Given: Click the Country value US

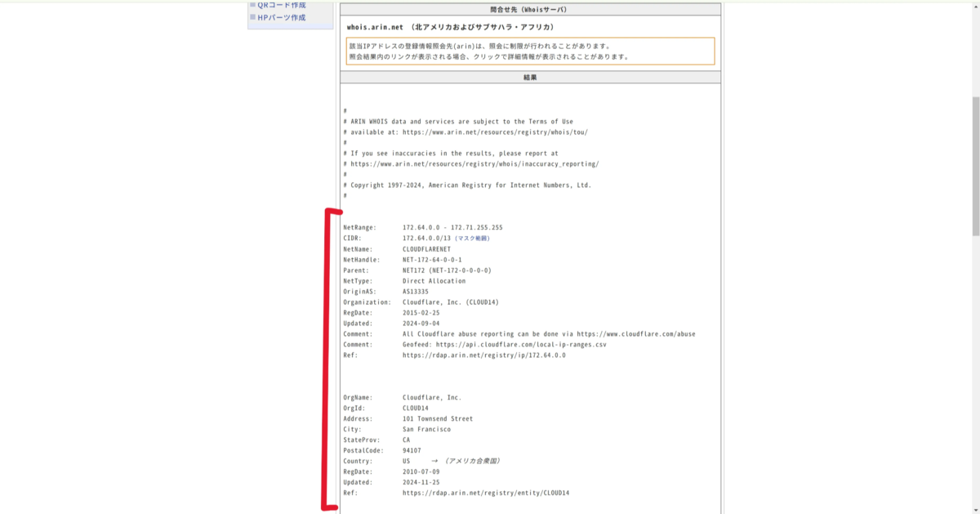Looking at the screenshot, I should (407, 461).
